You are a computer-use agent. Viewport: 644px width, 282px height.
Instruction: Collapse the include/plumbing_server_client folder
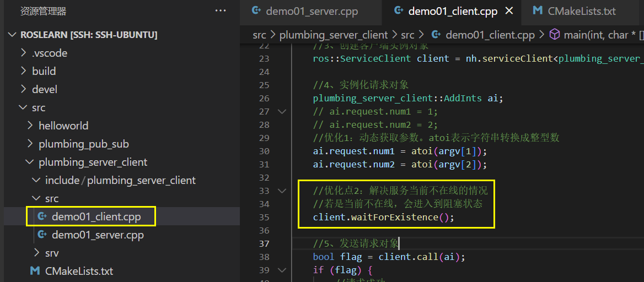tap(37, 180)
